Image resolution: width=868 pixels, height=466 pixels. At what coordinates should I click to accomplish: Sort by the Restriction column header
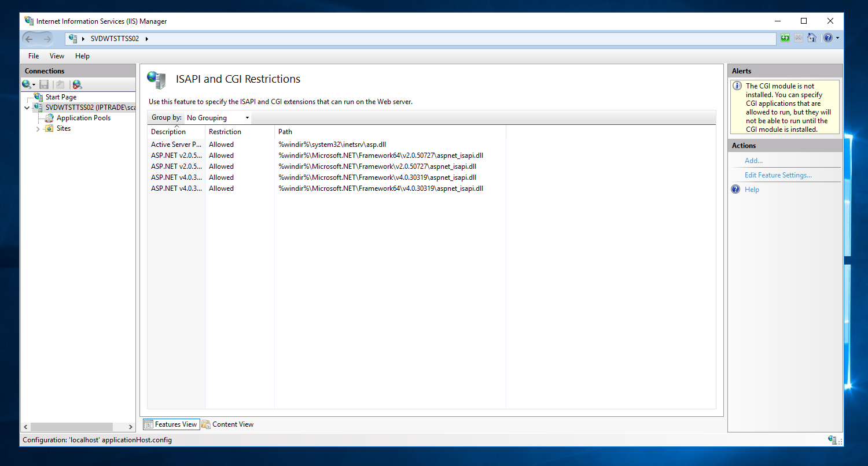tap(240, 132)
